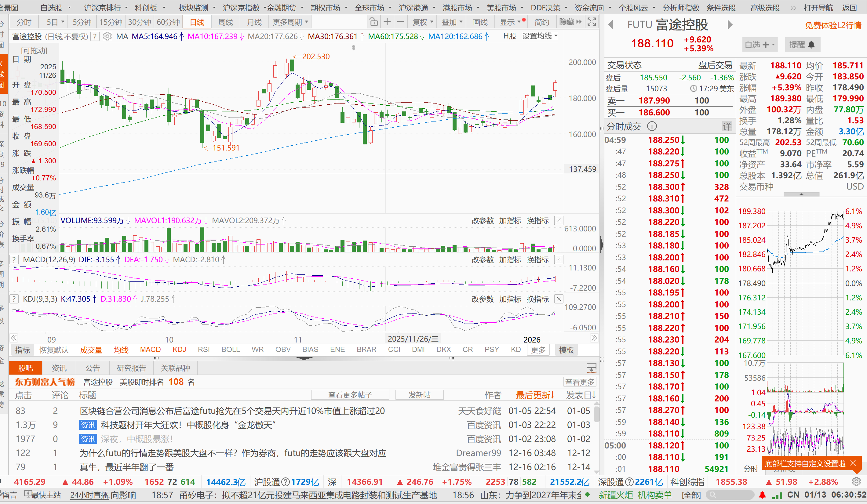Click the price alert bell button

tap(802, 45)
